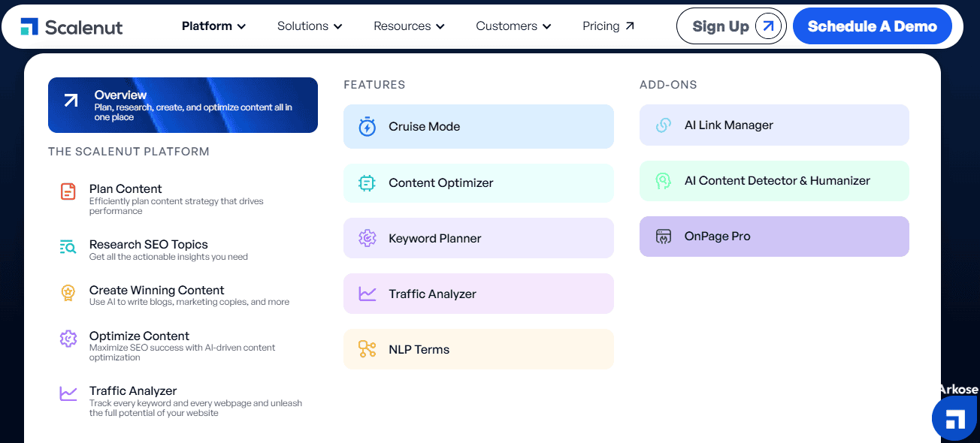
Task: Click the 'ADD-ONS' heading text
Action: 668,85
